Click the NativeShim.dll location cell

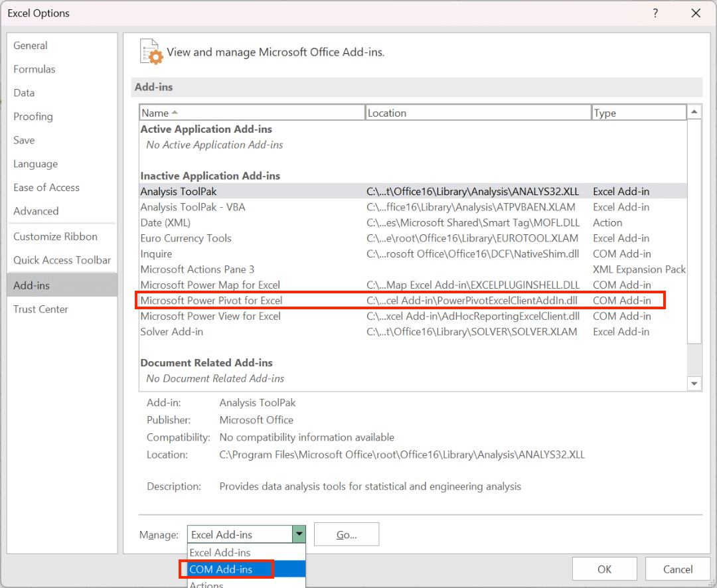point(473,254)
